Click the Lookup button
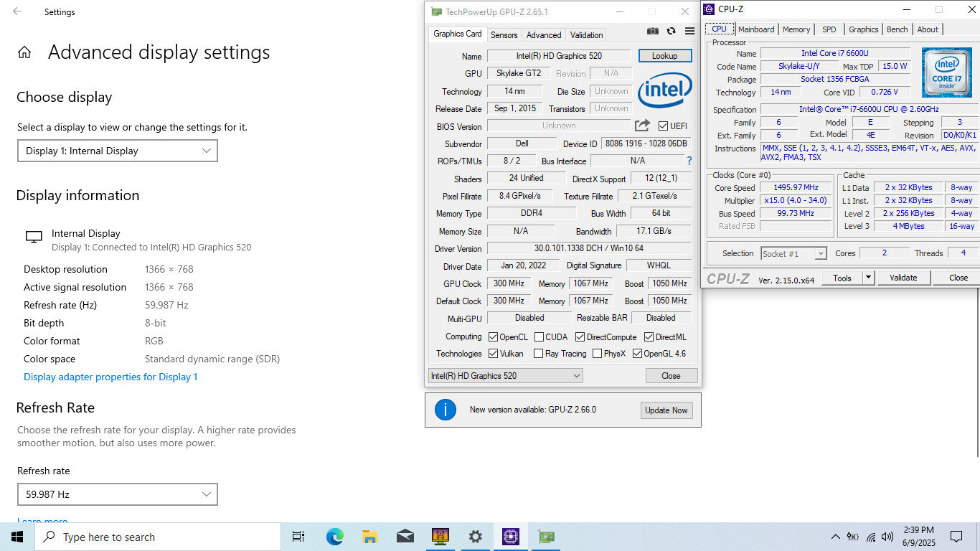Screen dimensions: 980x551 (664, 56)
